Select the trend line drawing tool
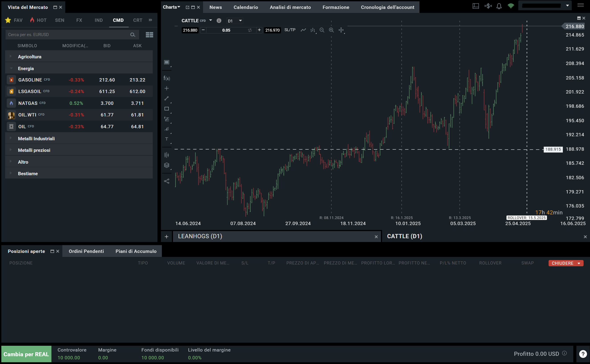 pyautogui.click(x=167, y=98)
